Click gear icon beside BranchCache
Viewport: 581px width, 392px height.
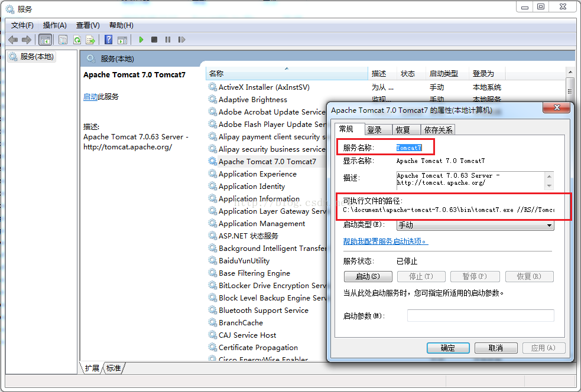pyautogui.click(x=212, y=322)
